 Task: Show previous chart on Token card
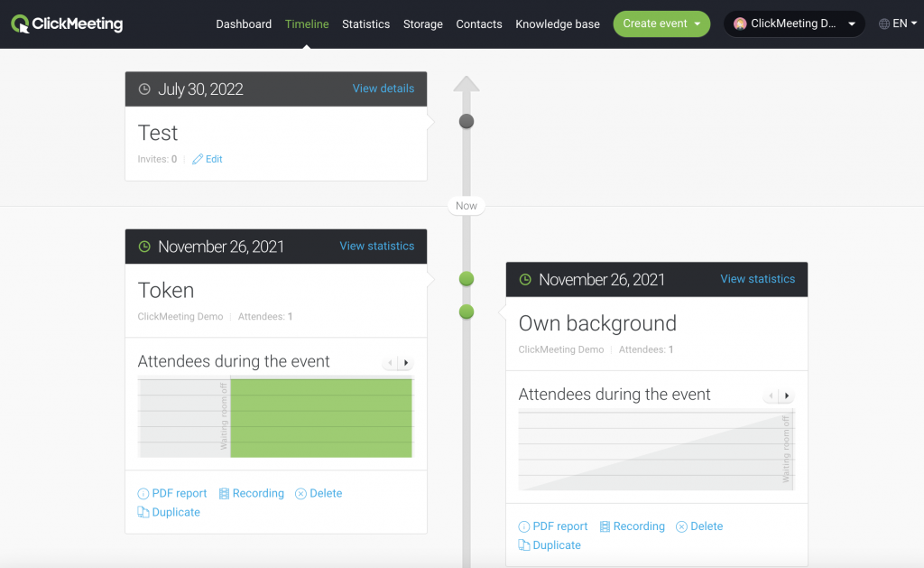390,363
